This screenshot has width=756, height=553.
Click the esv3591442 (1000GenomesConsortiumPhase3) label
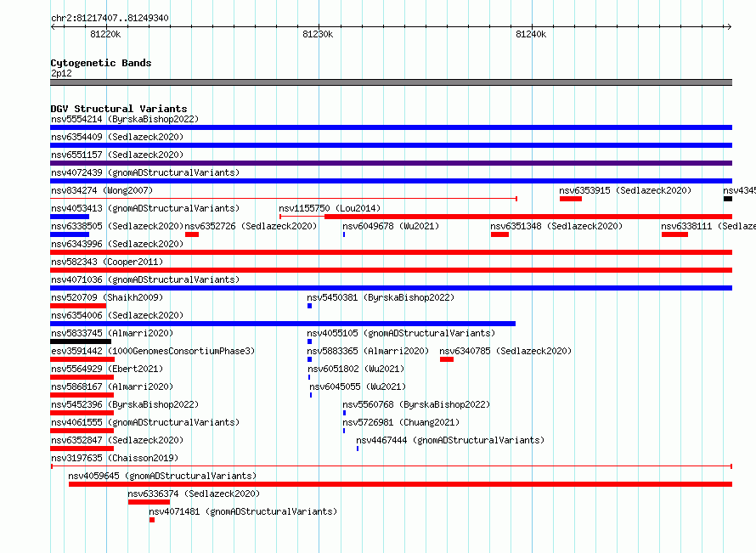pos(153,351)
